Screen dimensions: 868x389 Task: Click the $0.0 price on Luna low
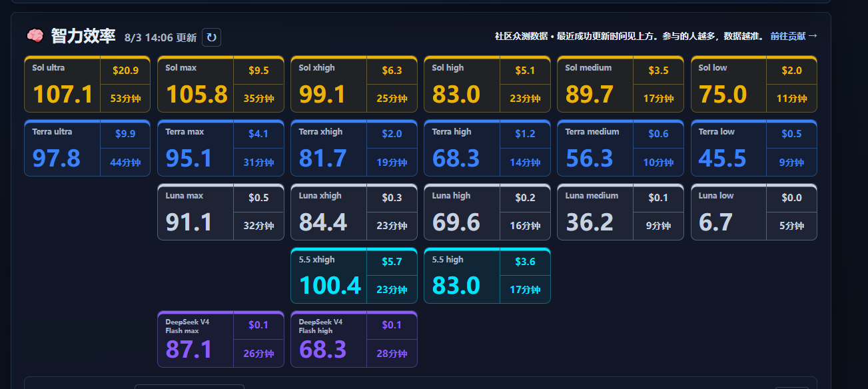click(x=791, y=198)
